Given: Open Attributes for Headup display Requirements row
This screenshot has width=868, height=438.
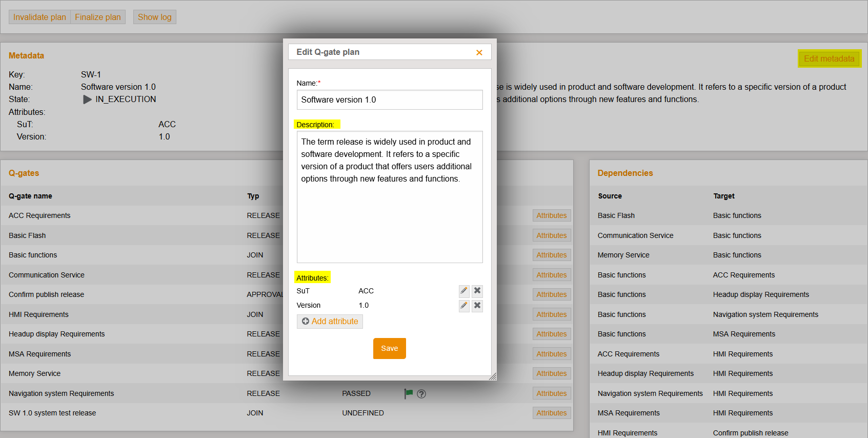Looking at the screenshot, I should (552, 334).
